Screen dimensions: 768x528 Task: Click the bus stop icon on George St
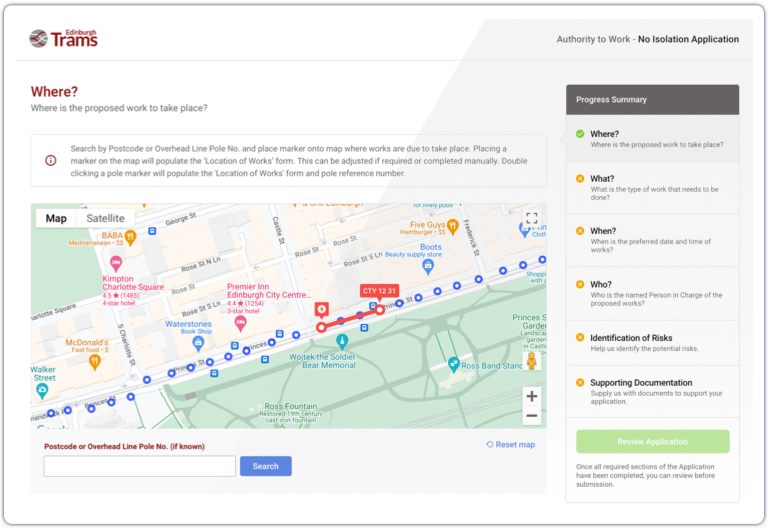tap(152, 231)
